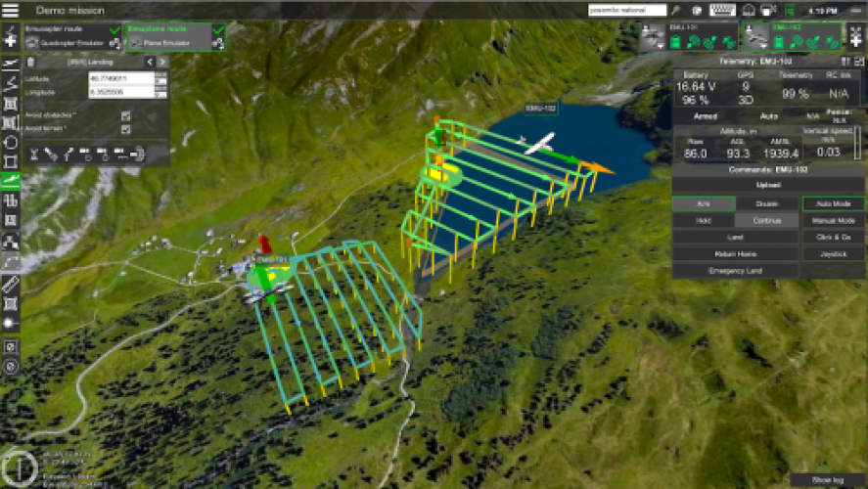Select the Takeoff tool in left toolbar

(x=11, y=64)
